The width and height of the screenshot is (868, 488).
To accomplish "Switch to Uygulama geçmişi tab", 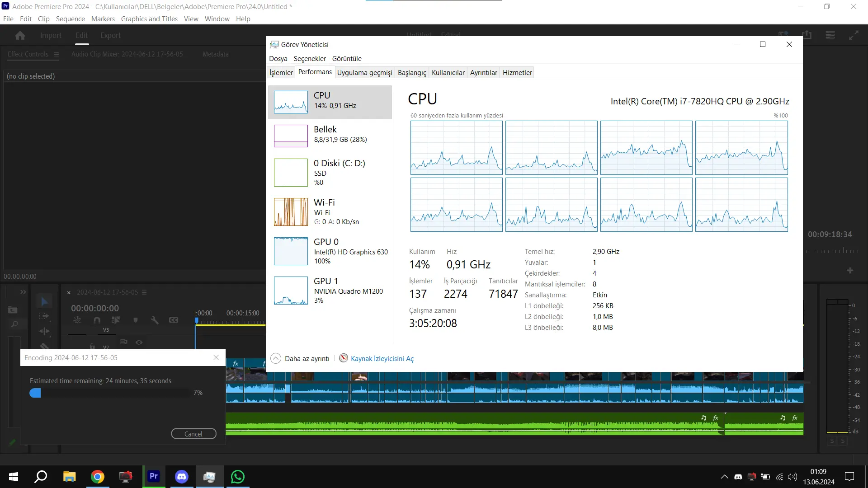I will (x=364, y=73).
